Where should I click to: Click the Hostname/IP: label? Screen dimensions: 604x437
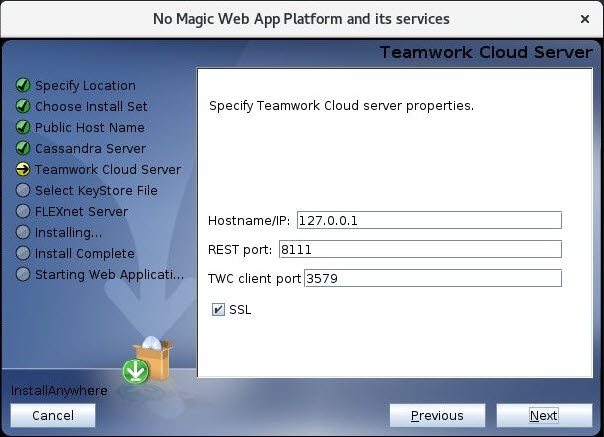tap(249, 220)
